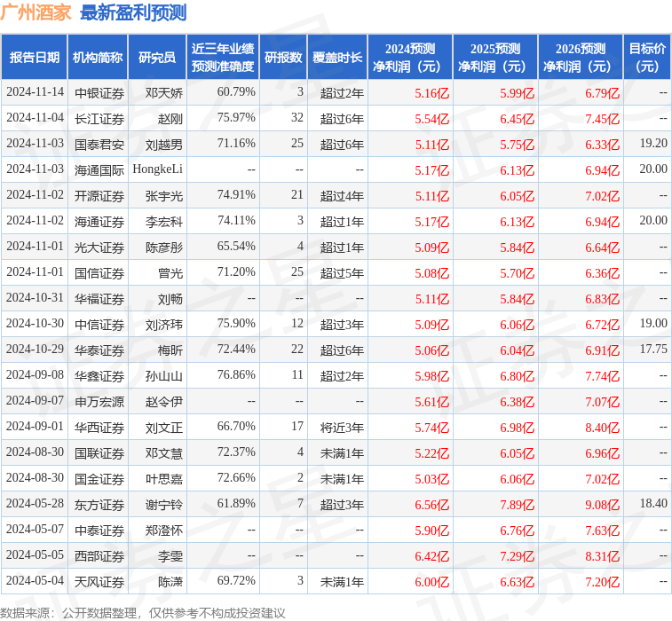The image size is (672, 621).
Task: Click 2026 forecast 9.08亿
Action: coord(602,505)
